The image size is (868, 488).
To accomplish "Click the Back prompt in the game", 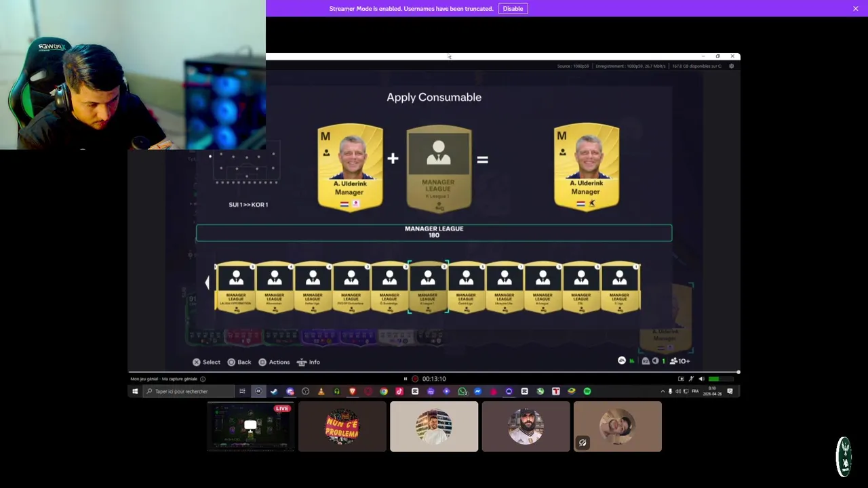I will tap(239, 362).
